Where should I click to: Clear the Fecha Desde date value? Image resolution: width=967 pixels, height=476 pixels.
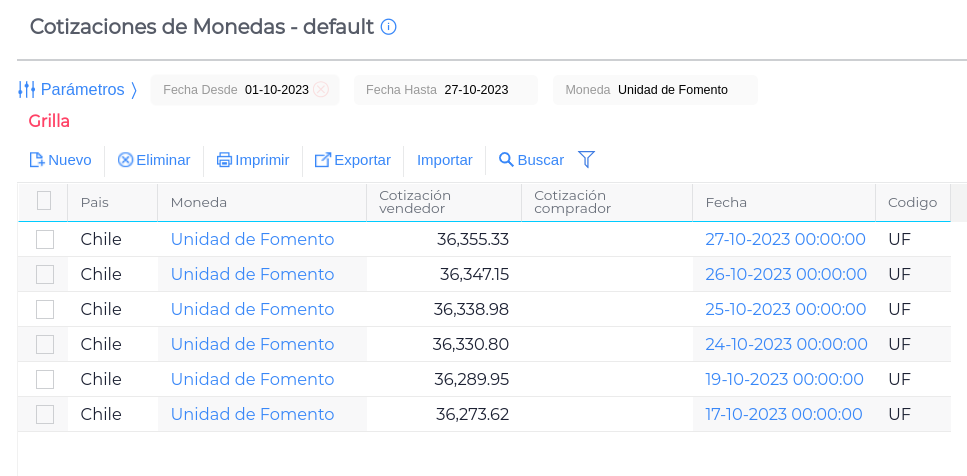click(x=321, y=90)
